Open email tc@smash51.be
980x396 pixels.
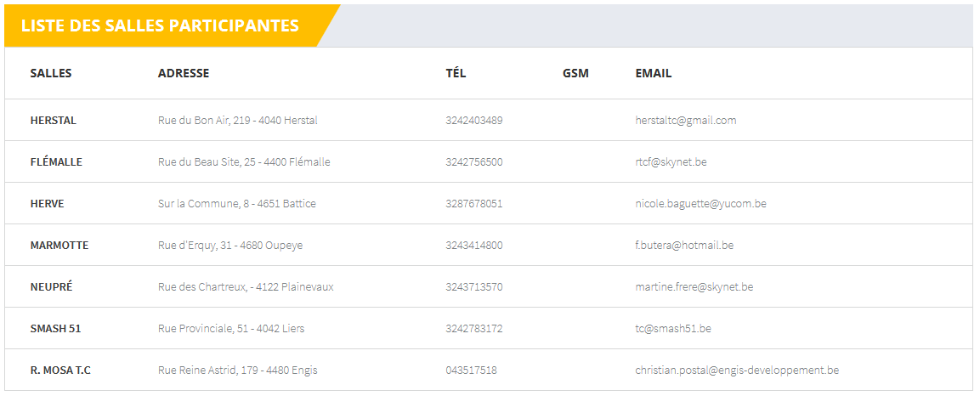pyautogui.click(x=673, y=329)
